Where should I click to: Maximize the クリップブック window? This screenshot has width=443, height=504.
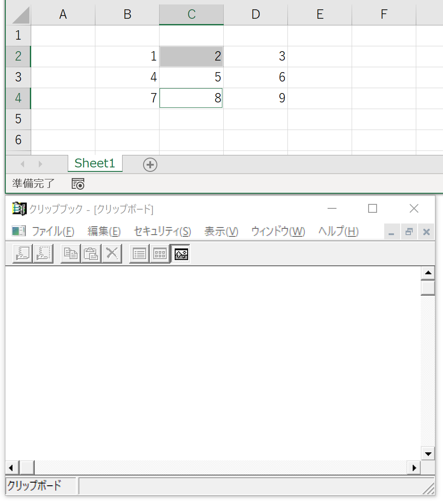click(373, 209)
